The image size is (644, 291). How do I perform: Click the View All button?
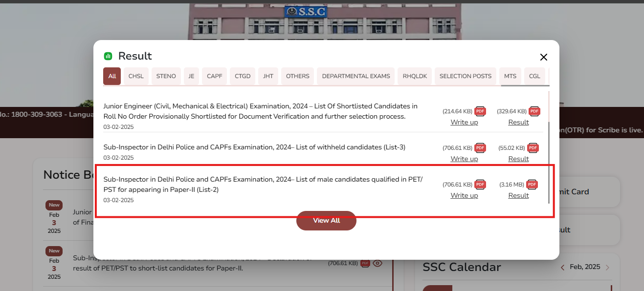[326, 220]
